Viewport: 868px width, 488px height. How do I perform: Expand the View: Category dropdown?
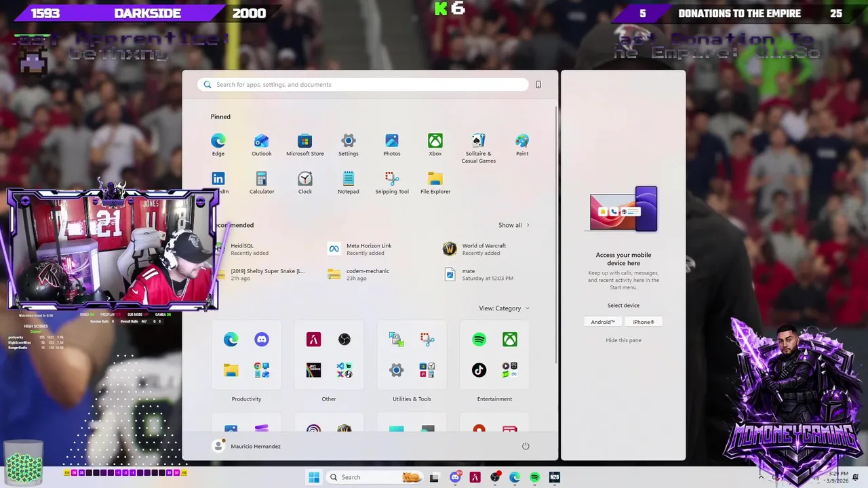point(504,308)
